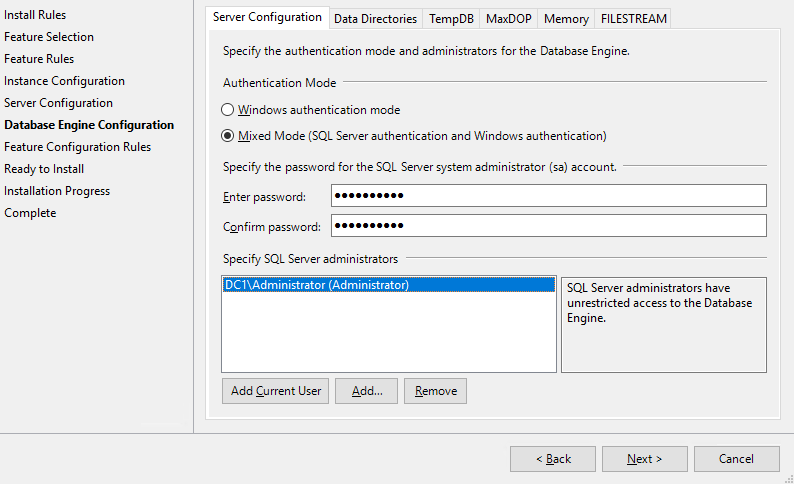Click Install Rules step in sidebar
This screenshot has width=794, height=484.
point(35,15)
